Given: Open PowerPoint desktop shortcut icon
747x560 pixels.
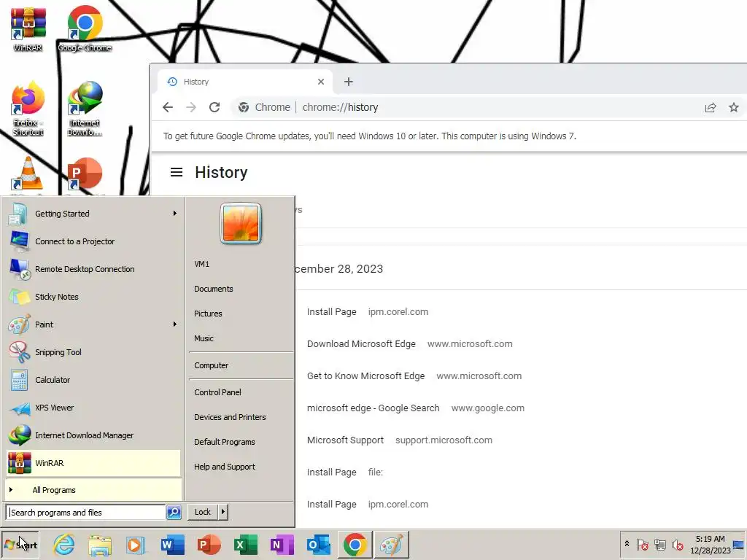Looking at the screenshot, I should tap(85, 174).
